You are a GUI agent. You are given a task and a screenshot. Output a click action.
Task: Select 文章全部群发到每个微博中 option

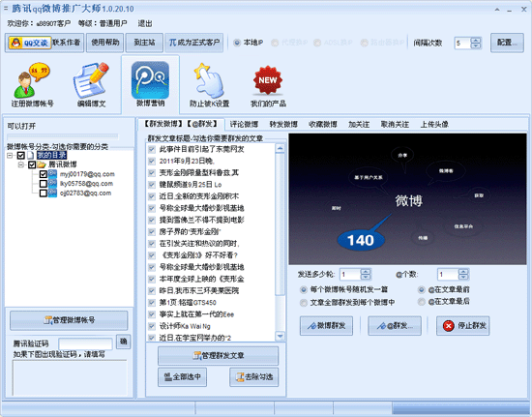point(304,302)
